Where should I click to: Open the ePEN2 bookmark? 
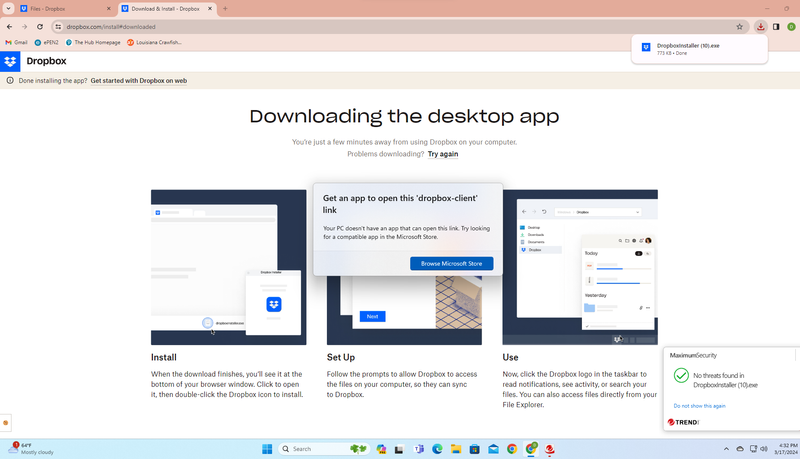point(46,42)
